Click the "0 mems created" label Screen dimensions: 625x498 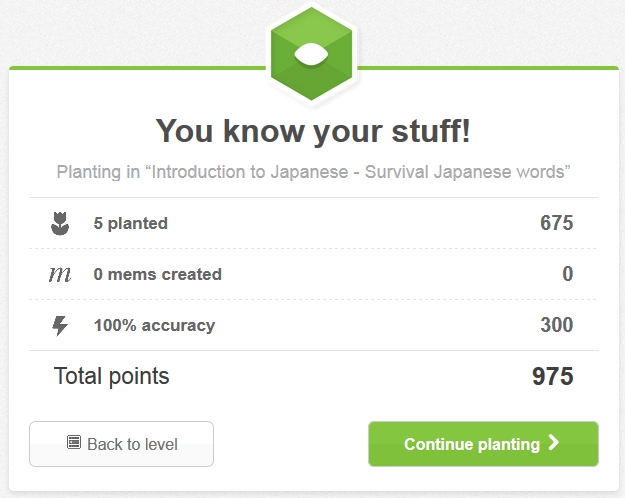coord(157,274)
